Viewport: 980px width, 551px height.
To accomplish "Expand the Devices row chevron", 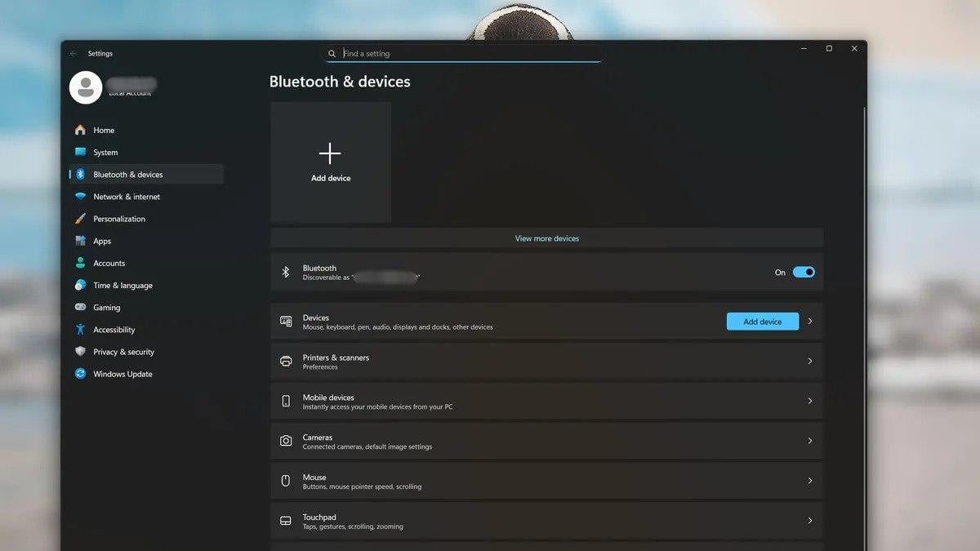I will tap(810, 322).
